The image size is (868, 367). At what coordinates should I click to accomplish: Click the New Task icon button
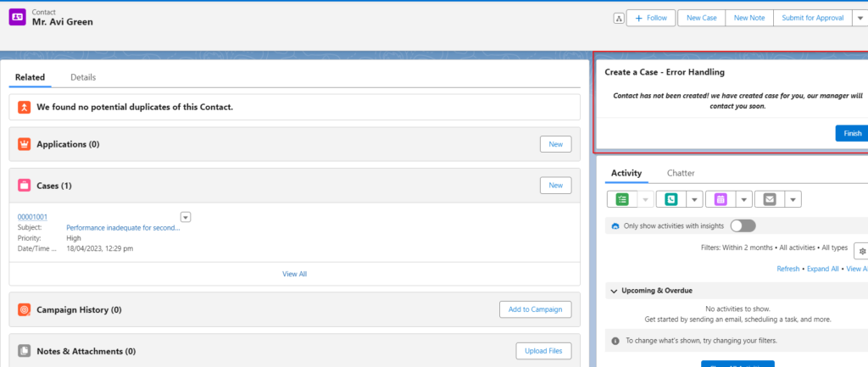pos(622,199)
